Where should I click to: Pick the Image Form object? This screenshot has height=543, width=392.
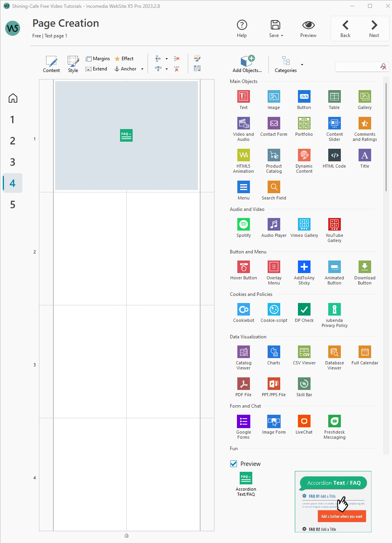tap(274, 421)
